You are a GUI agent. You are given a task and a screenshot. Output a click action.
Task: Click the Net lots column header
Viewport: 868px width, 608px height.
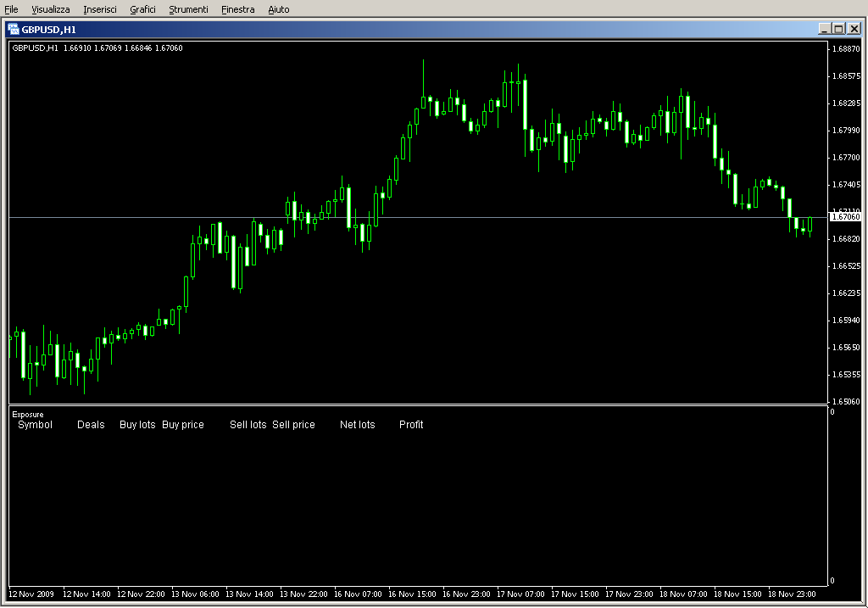tap(357, 425)
